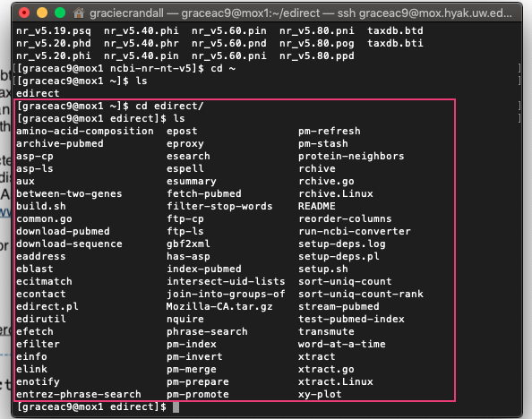Image resolution: width=532 pixels, height=419 pixels.
Task: Select the file name taxdb.btd
Action: (395, 30)
